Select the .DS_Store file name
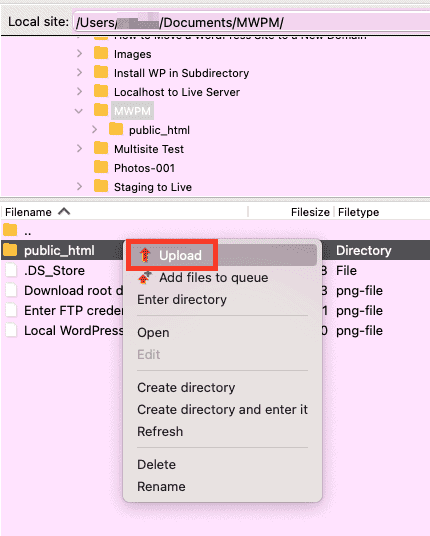 coord(54,270)
